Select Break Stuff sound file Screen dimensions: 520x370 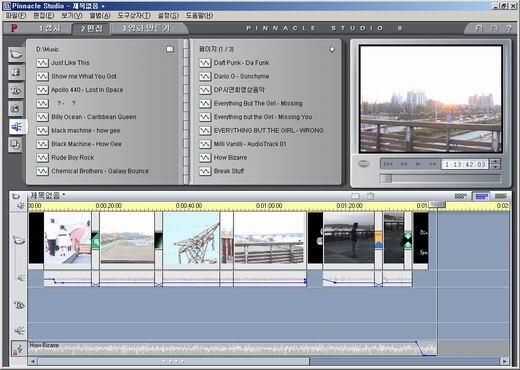[229, 171]
